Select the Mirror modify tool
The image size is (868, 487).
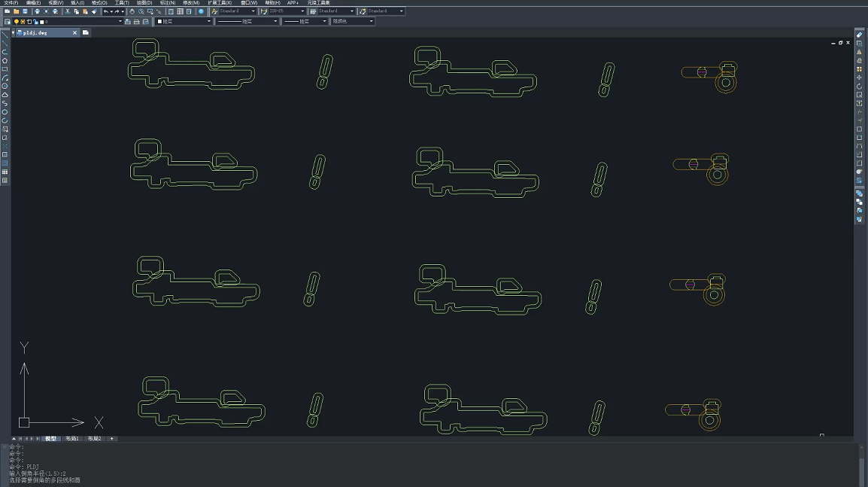pos(859,52)
